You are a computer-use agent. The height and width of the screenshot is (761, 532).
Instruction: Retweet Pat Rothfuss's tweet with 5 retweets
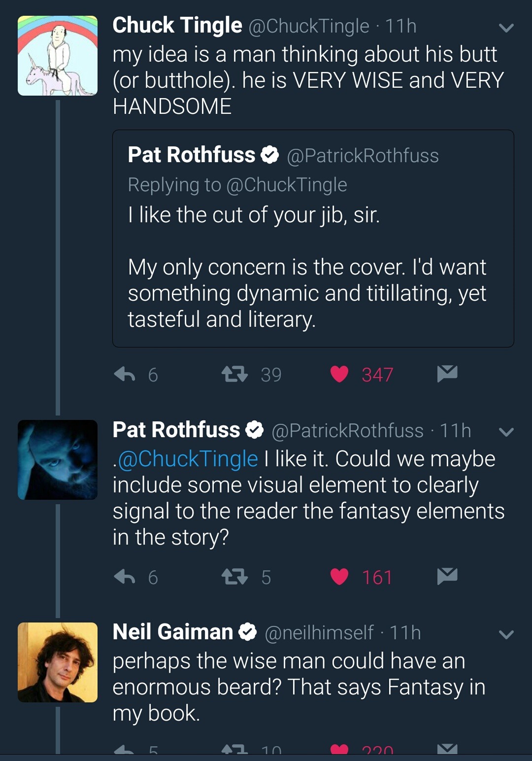(x=234, y=577)
